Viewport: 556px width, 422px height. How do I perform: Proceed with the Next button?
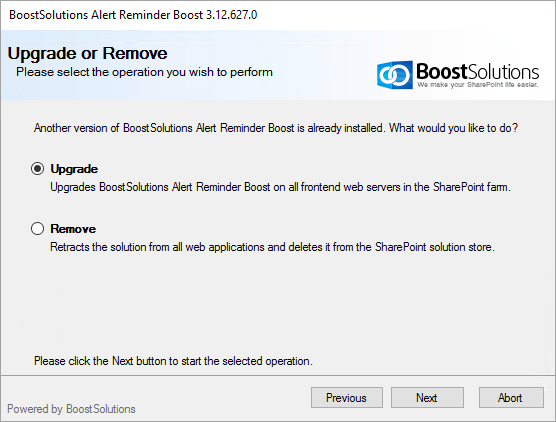[427, 398]
